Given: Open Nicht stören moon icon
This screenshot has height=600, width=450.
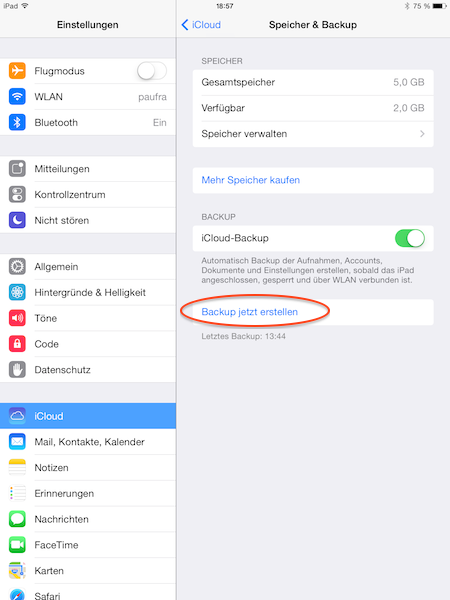Looking at the screenshot, I should (x=17, y=220).
